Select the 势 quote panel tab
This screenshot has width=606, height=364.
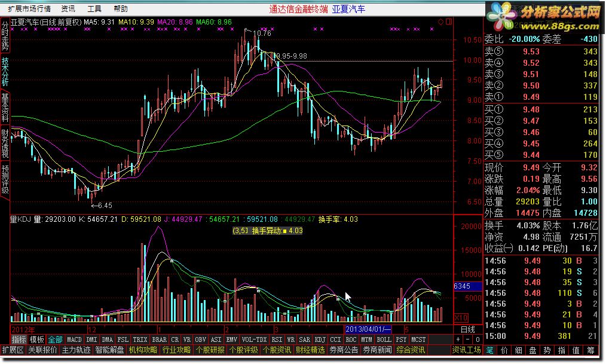tap(547, 350)
